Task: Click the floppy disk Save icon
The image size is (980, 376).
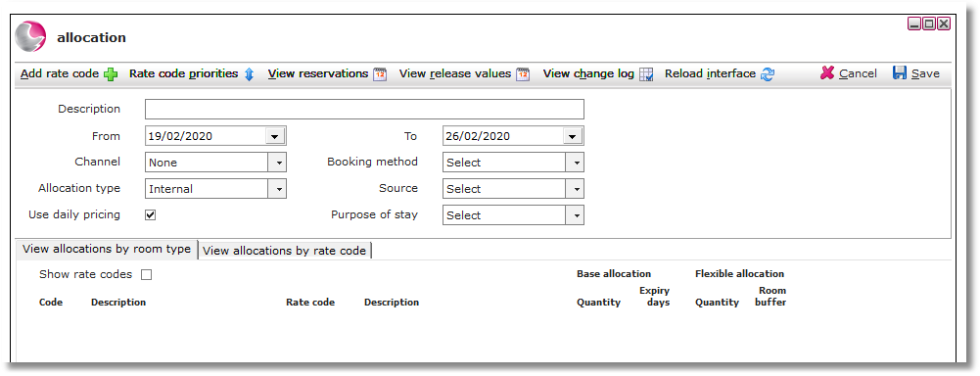Action: [900, 73]
